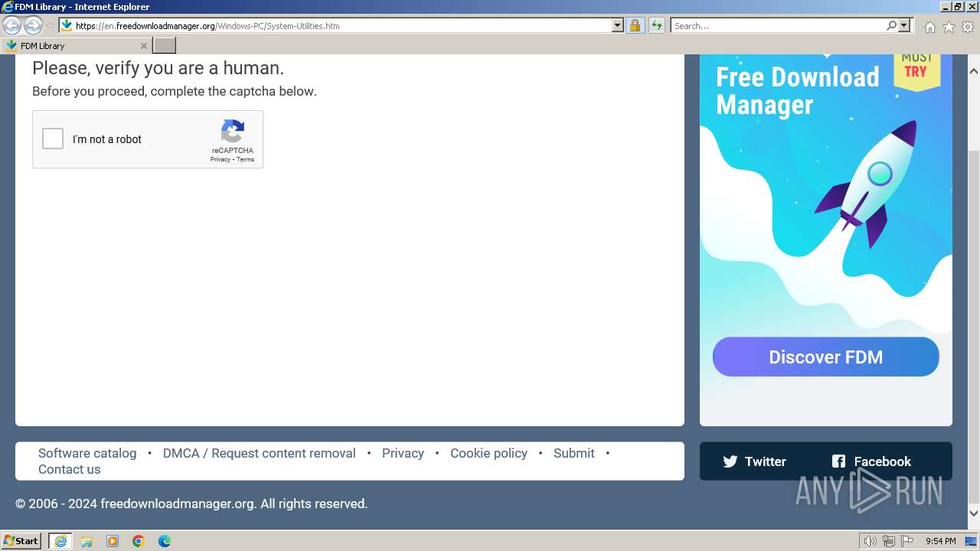Click the magnifier Search icon
The image size is (980, 551).
[x=891, y=25]
